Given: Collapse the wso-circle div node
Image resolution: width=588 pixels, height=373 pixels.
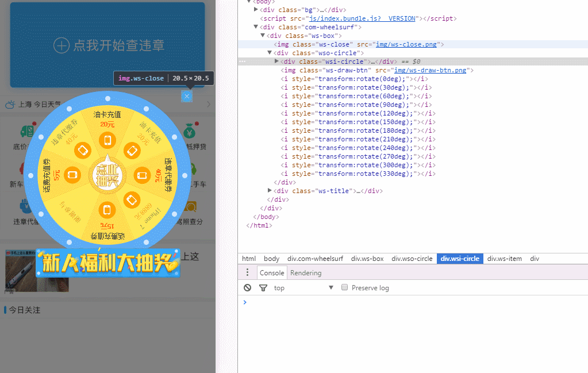Looking at the screenshot, I should [x=269, y=52].
